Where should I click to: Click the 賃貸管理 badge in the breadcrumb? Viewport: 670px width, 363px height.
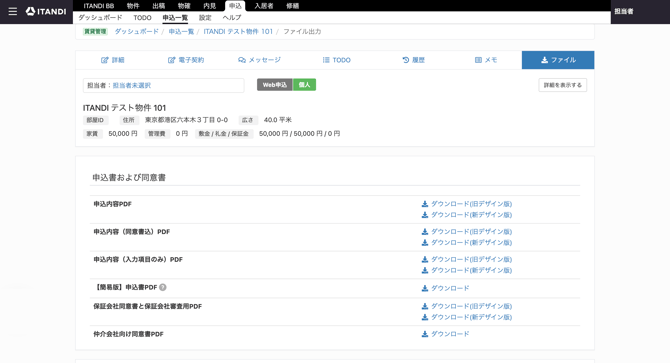tap(95, 32)
